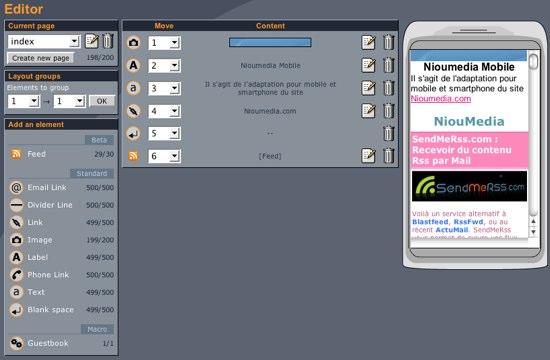The width and height of the screenshot is (550, 360).
Task: Click phone preview scrollbar down arrow
Action: 533,232
